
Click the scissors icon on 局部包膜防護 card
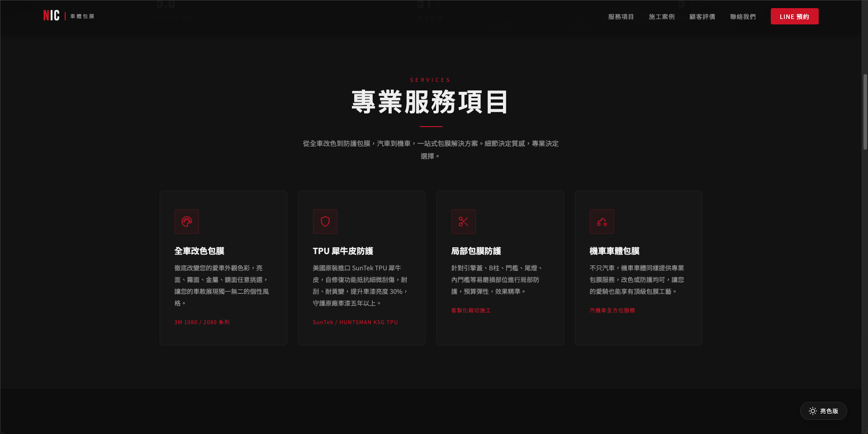tap(464, 222)
